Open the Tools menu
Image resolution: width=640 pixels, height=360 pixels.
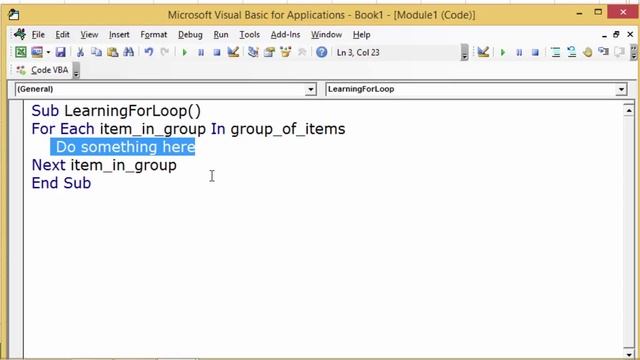pyautogui.click(x=249, y=35)
